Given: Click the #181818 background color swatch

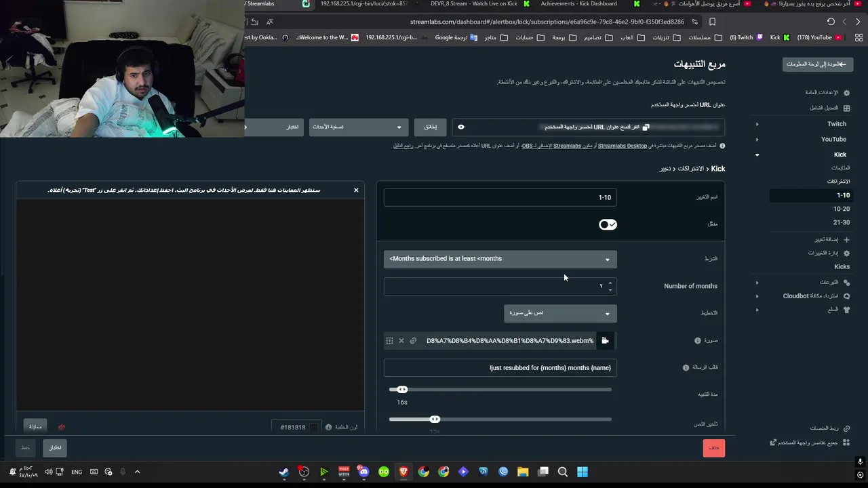Looking at the screenshot, I should point(314,427).
